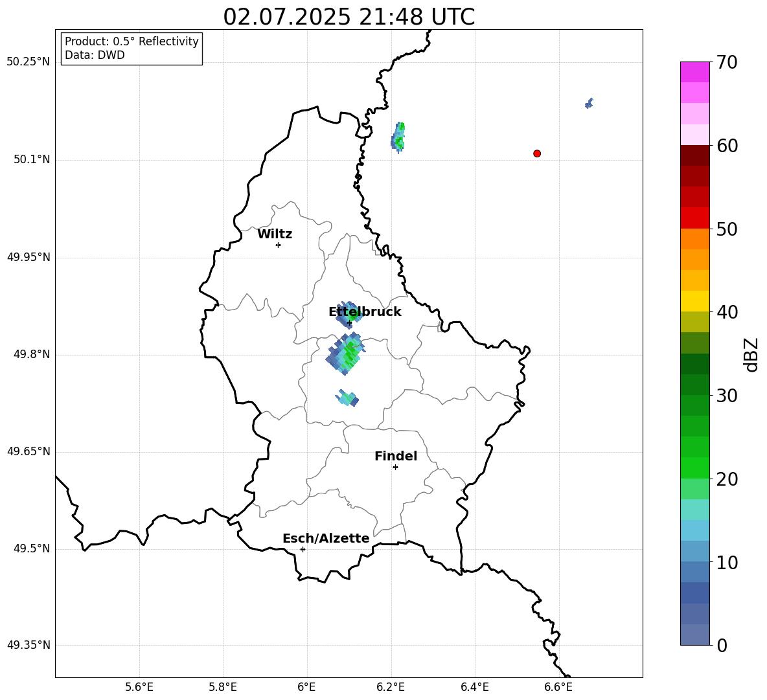Click the 49.65°N latitude label
The image size is (767, 700).
[x=29, y=451]
